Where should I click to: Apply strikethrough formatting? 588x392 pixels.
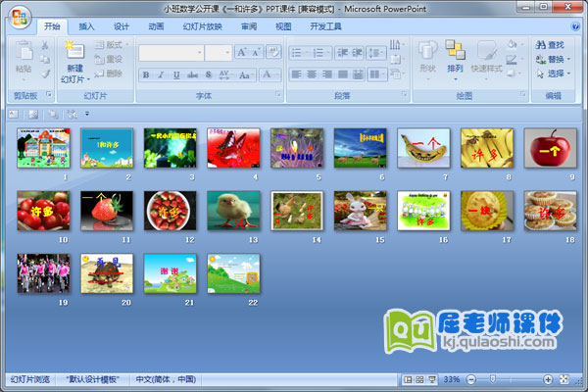click(192, 75)
